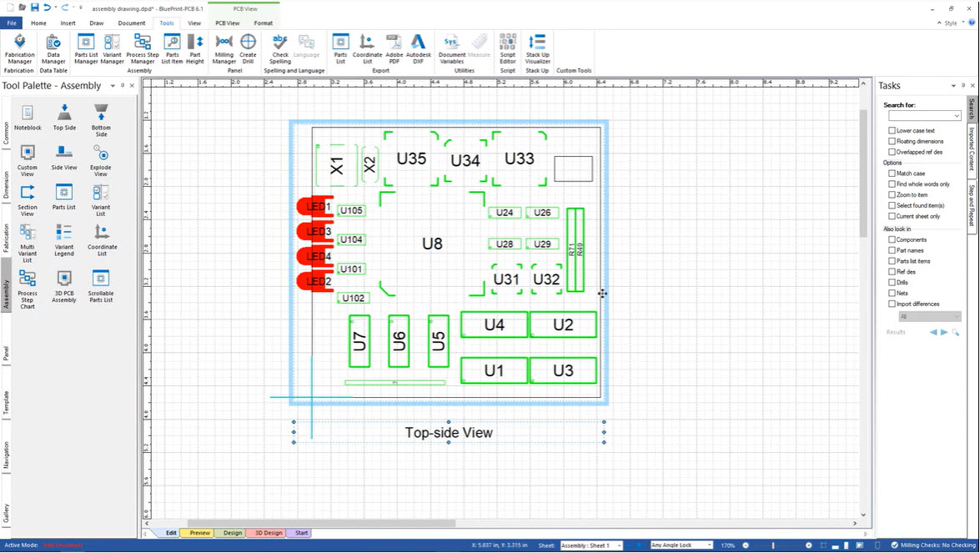Image resolution: width=980 pixels, height=553 pixels.
Task: Enable the Match case search option
Action: (892, 173)
